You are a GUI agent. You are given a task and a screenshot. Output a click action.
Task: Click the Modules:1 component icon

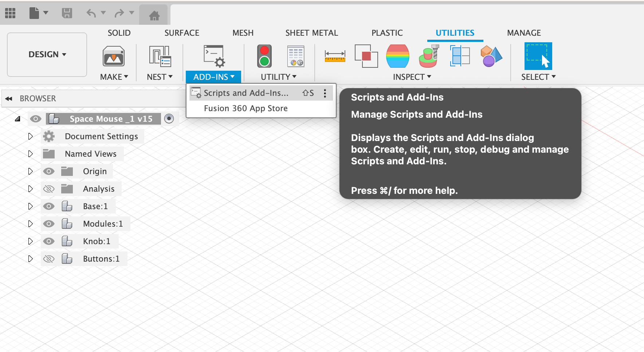(67, 224)
